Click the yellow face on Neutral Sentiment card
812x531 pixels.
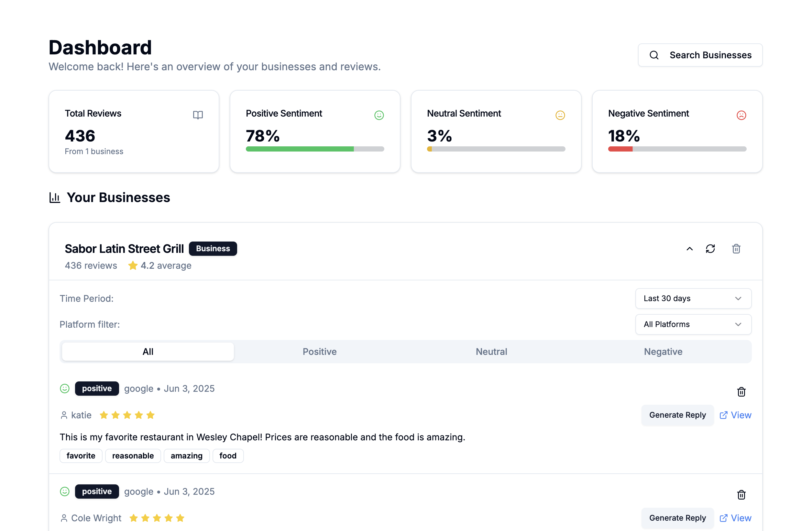click(x=560, y=115)
